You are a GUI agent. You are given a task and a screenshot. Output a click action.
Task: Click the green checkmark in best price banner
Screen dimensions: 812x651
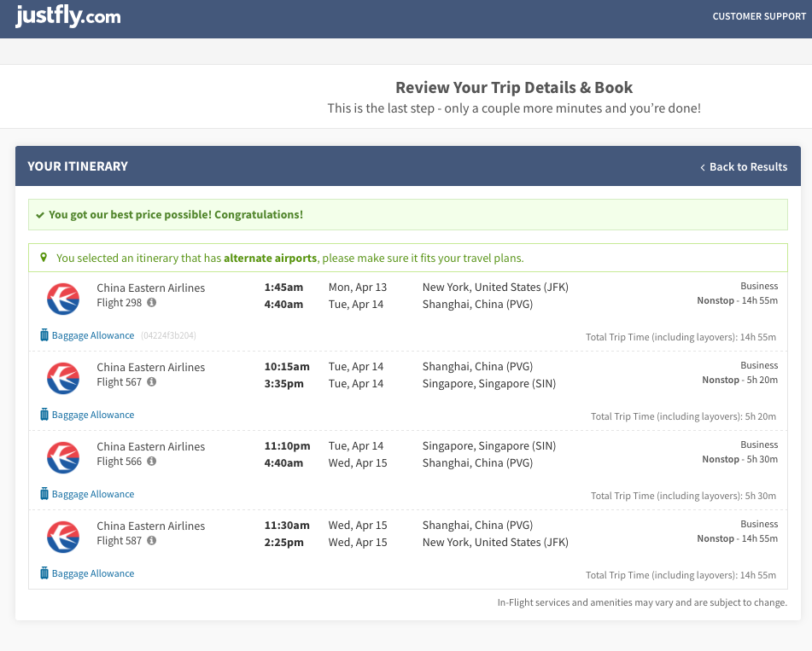click(x=40, y=215)
